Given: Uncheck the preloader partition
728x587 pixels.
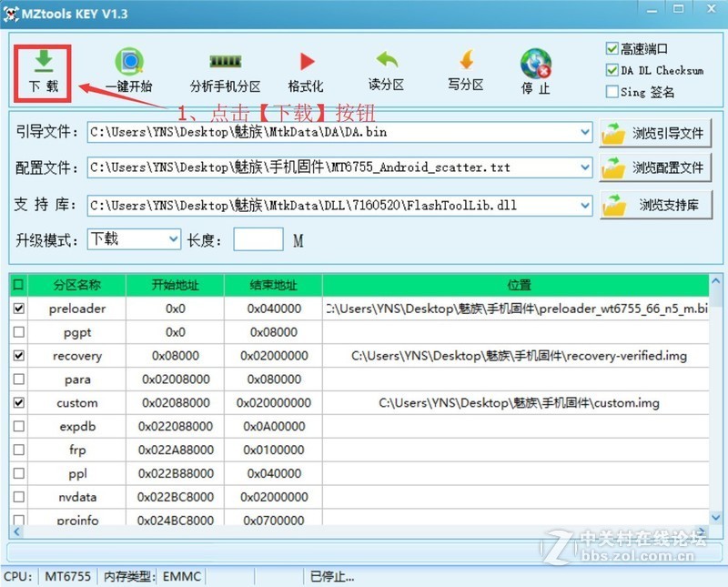Looking at the screenshot, I should pos(20,309).
